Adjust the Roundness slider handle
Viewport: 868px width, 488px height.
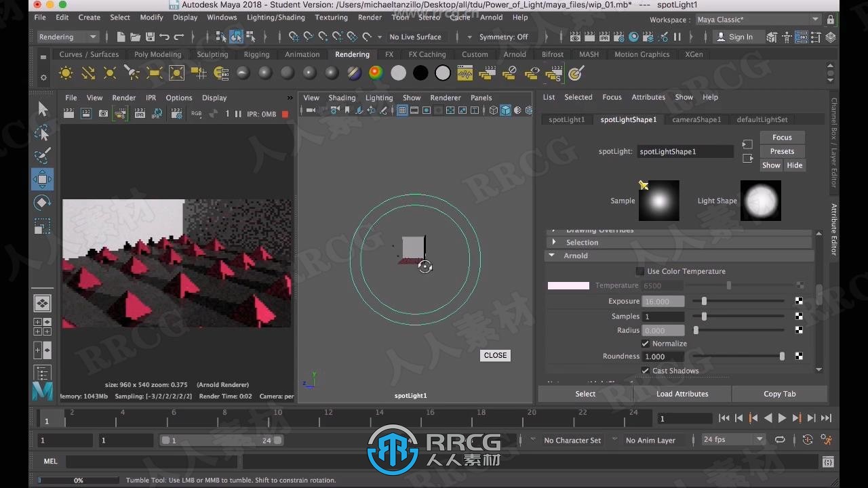(782, 356)
